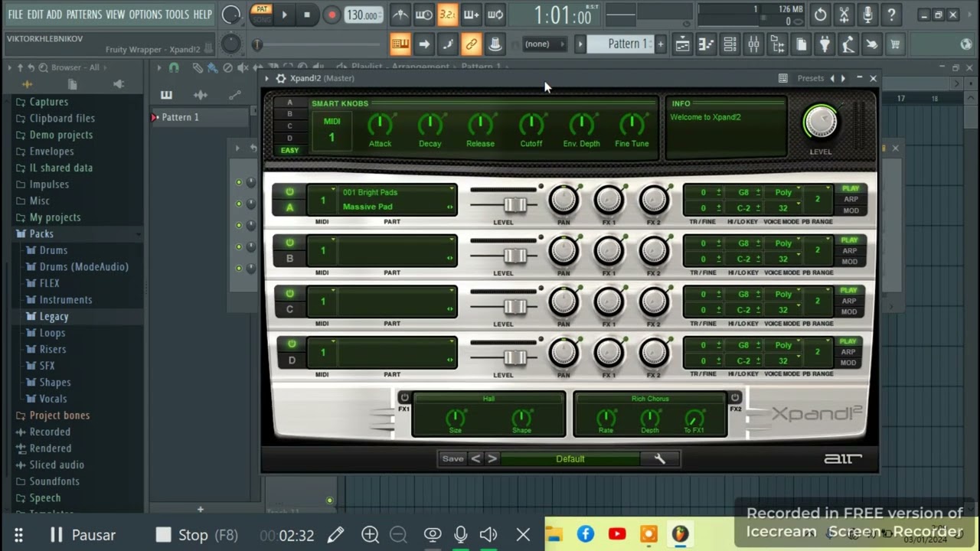Open help question mark icon
The width and height of the screenshot is (980, 551).
pos(891,15)
